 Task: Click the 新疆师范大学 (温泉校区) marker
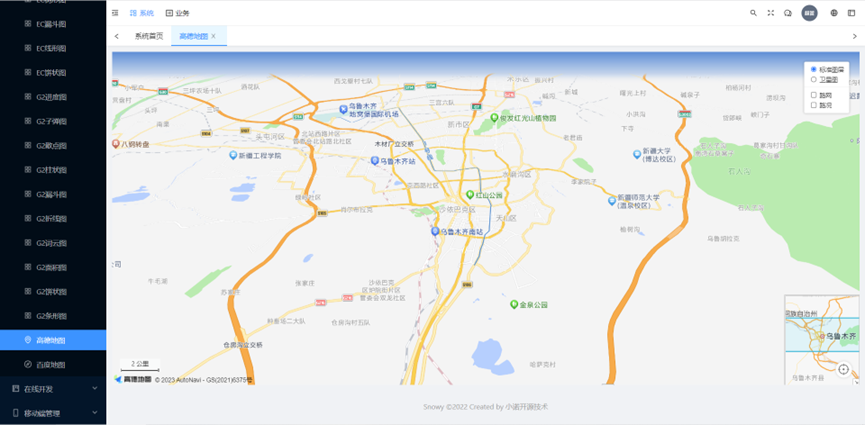pyautogui.click(x=612, y=200)
